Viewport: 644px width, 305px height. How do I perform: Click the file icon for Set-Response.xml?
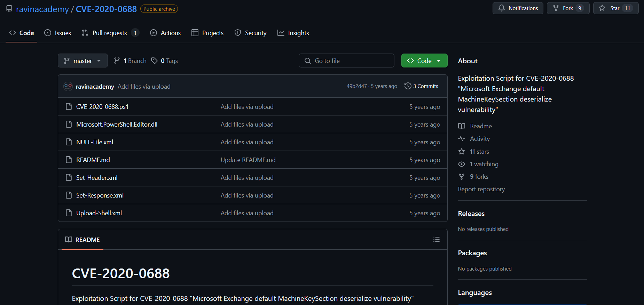pyautogui.click(x=69, y=195)
